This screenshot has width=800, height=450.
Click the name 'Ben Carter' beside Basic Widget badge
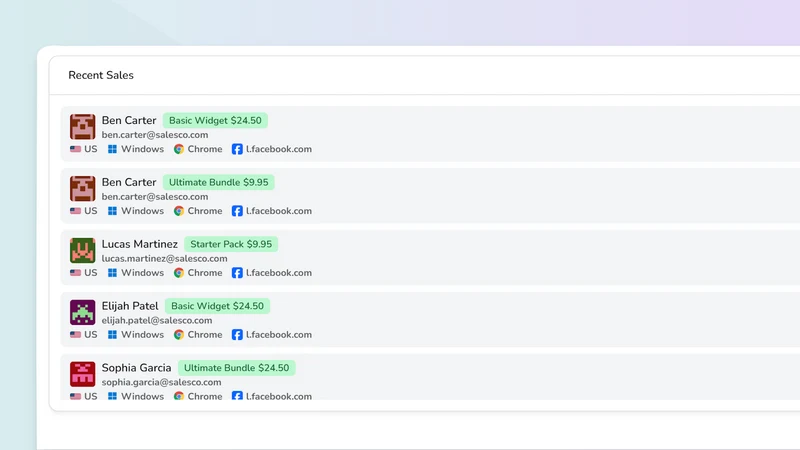(x=129, y=120)
